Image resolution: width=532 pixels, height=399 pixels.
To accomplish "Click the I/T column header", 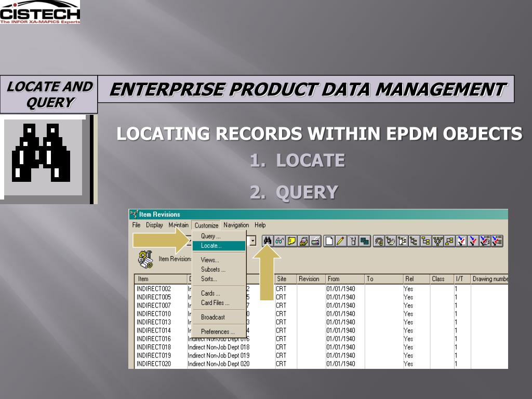I will tap(462, 279).
